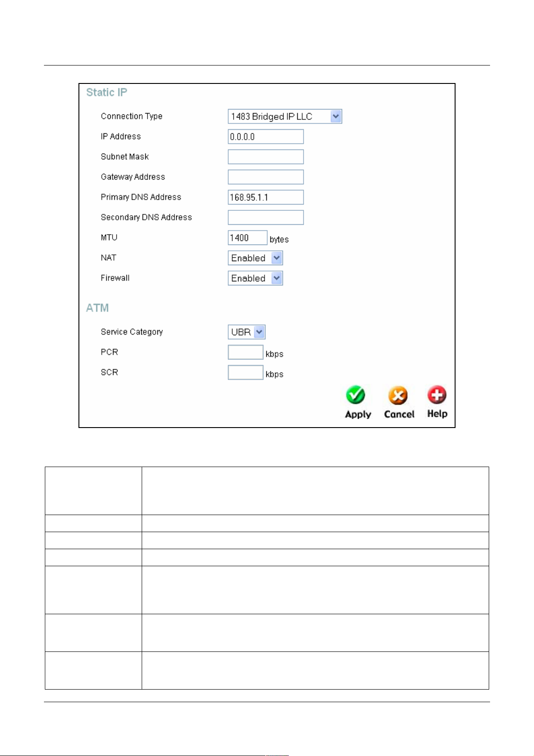Click the MTU bytes input field
The width and height of the screenshot is (534, 756).
(247, 238)
